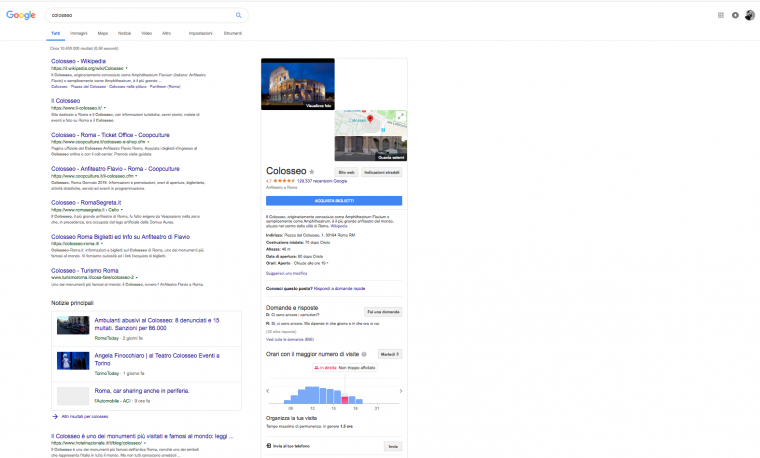Open Roma, car sharing anche in periferia
Image resolution: width=760 pixels, height=458 pixels.
click(x=142, y=391)
